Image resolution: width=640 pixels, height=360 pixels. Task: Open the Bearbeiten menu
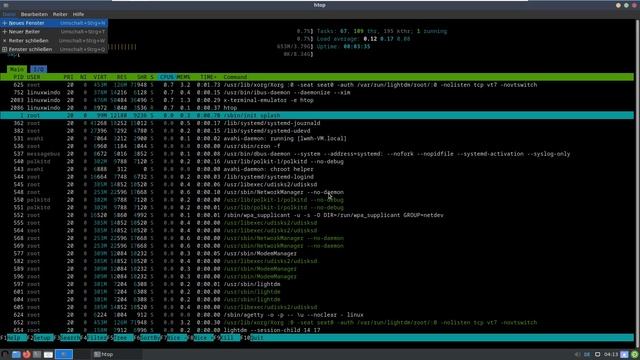[x=34, y=14]
